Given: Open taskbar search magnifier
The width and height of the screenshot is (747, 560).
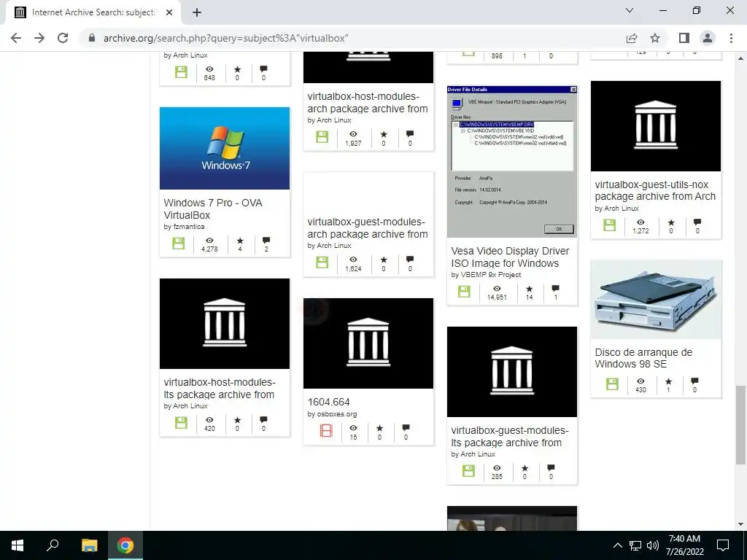Looking at the screenshot, I should point(53,545).
